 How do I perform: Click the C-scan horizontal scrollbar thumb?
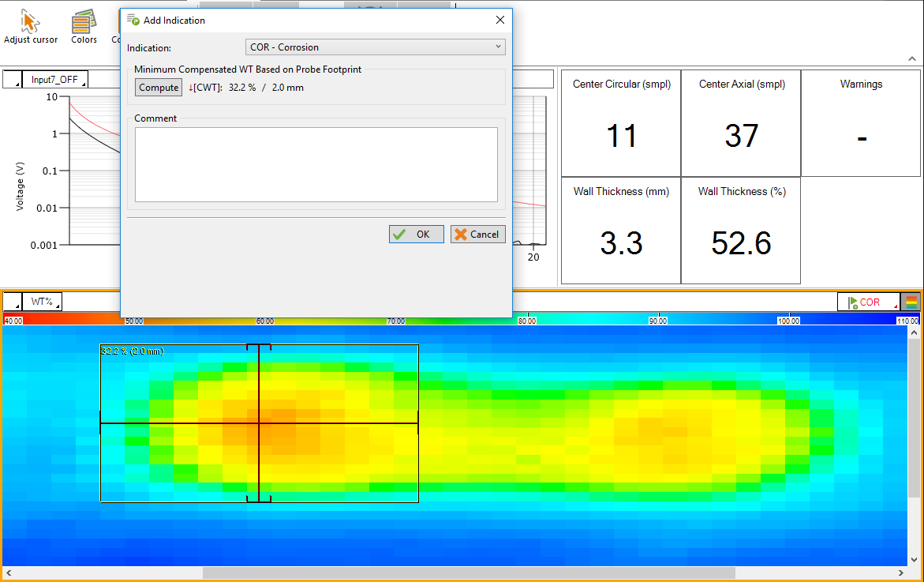coord(468,573)
